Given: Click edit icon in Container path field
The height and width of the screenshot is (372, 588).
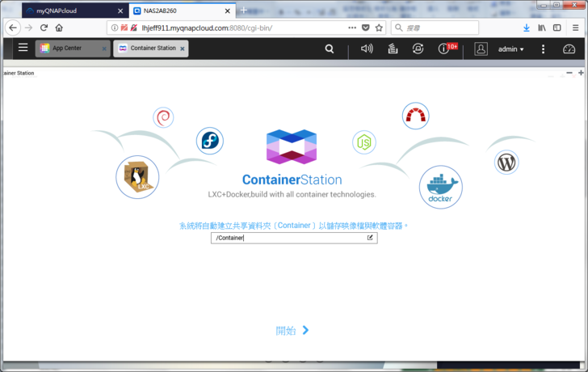Looking at the screenshot, I should pos(371,238).
